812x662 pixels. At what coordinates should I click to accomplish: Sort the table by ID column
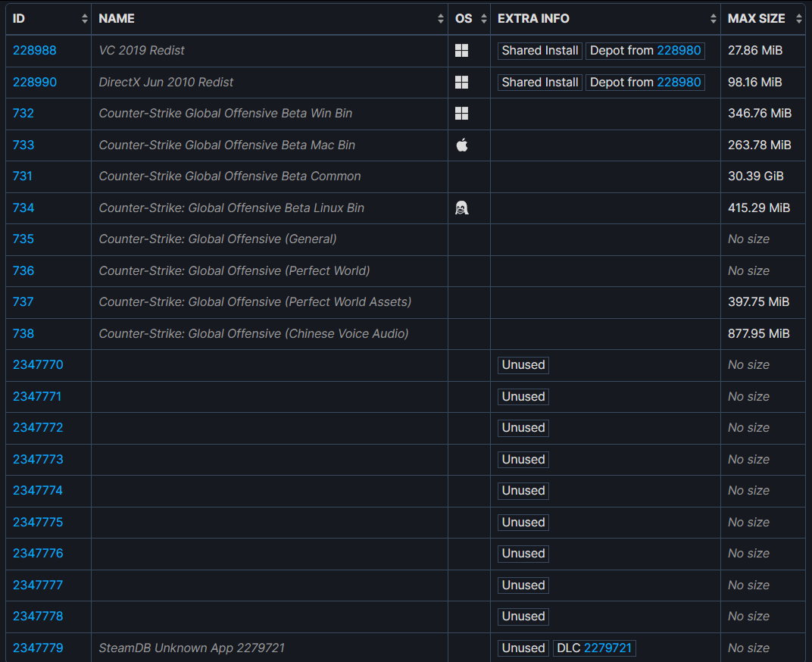[x=48, y=19]
